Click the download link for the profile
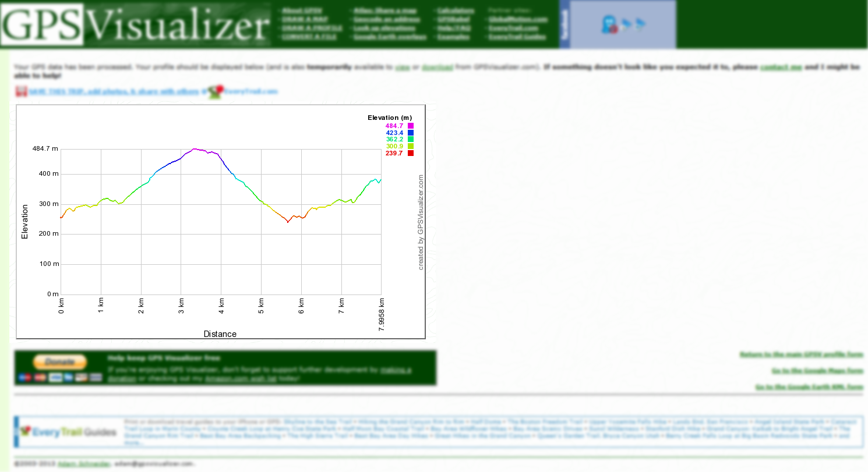868x472 pixels. click(437, 67)
